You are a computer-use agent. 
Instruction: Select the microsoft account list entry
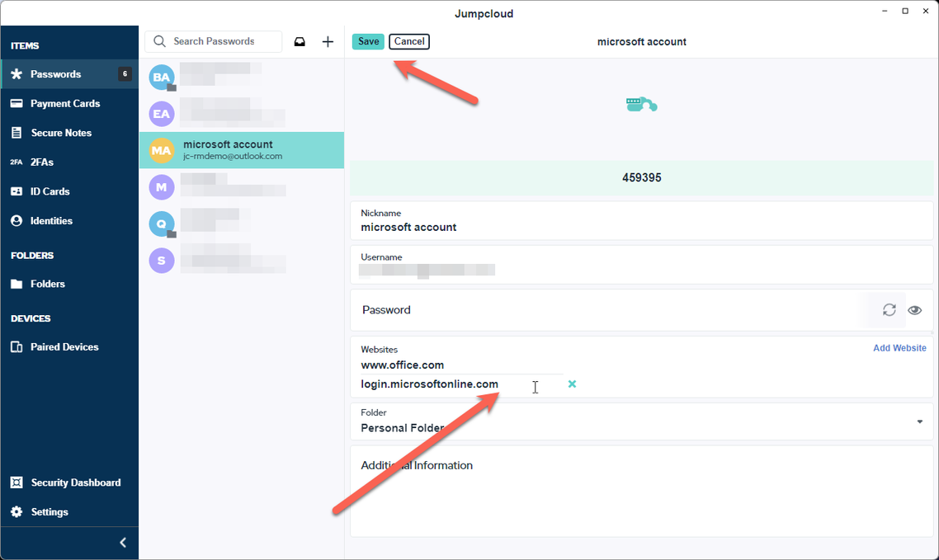(x=241, y=150)
